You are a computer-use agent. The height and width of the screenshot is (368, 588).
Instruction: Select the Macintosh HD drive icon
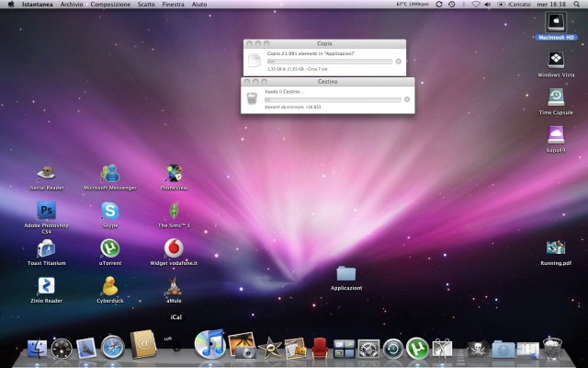pos(556,22)
